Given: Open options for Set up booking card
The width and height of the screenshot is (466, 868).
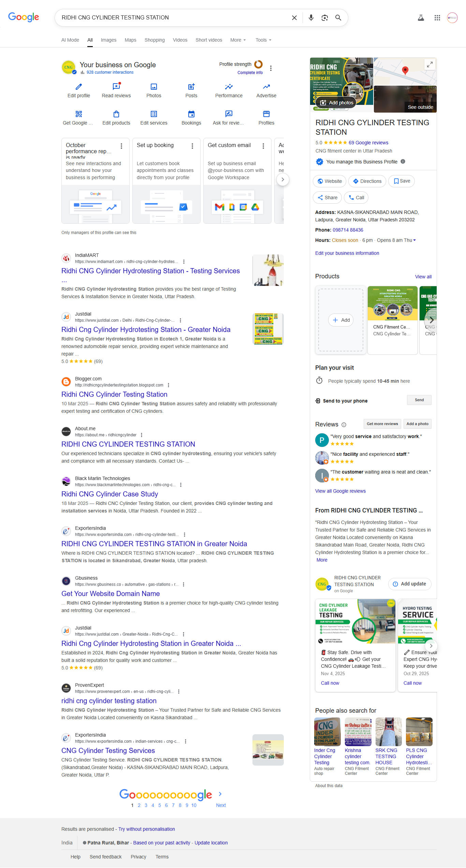Looking at the screenshot, I should 192,146.
